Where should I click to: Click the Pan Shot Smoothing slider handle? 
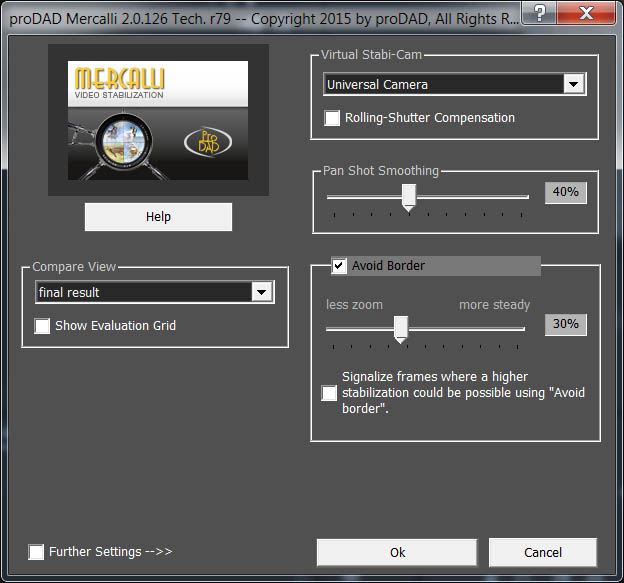pos(408,197)
